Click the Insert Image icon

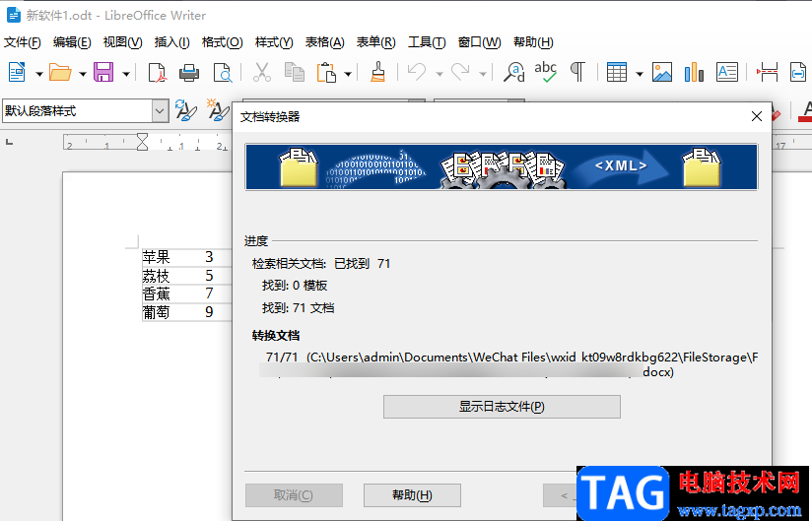662,73
